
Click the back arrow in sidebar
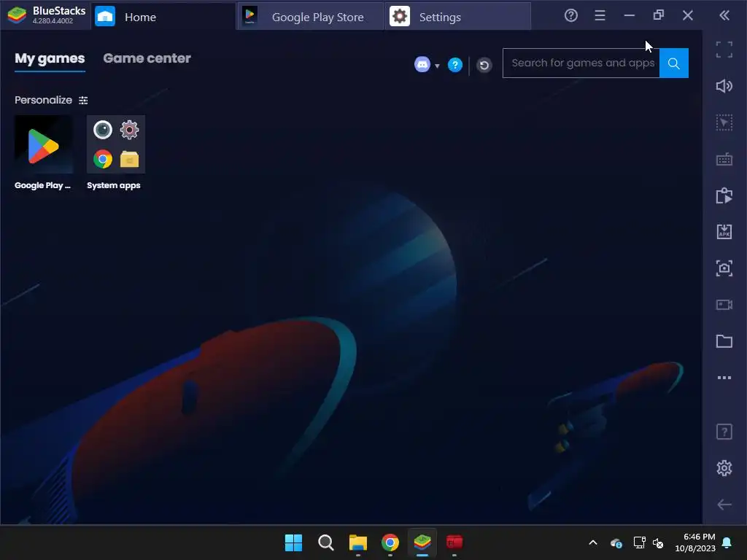click(x=724, y=505)
